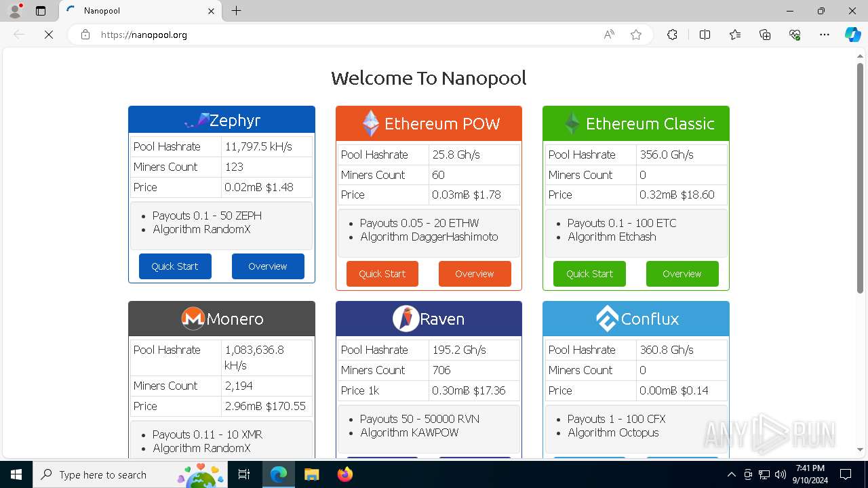Click Monero miners count 2,194
This screenshot has height=488, width=868.
(239, 386)
